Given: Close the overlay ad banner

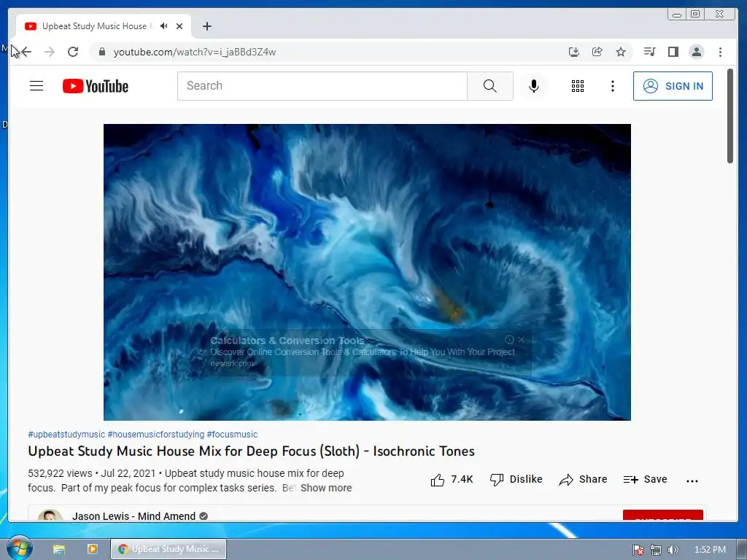Looking at the screenshot, I should click(521, 340).
